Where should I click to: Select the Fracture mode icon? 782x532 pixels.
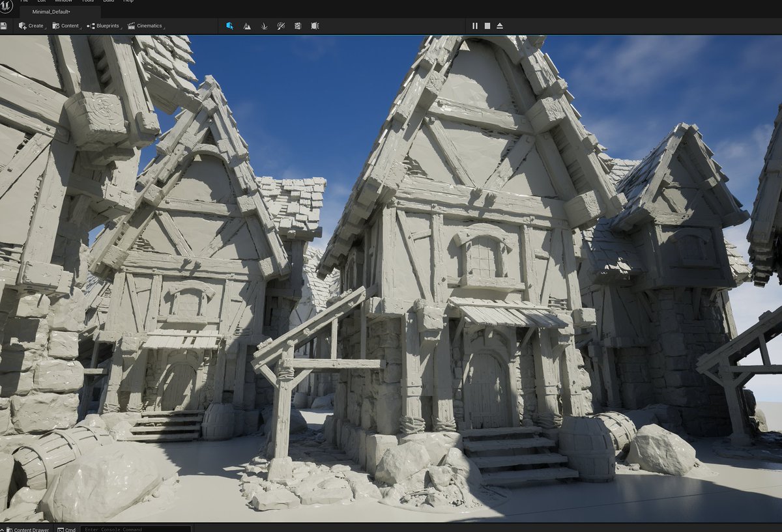click(298, 26)
